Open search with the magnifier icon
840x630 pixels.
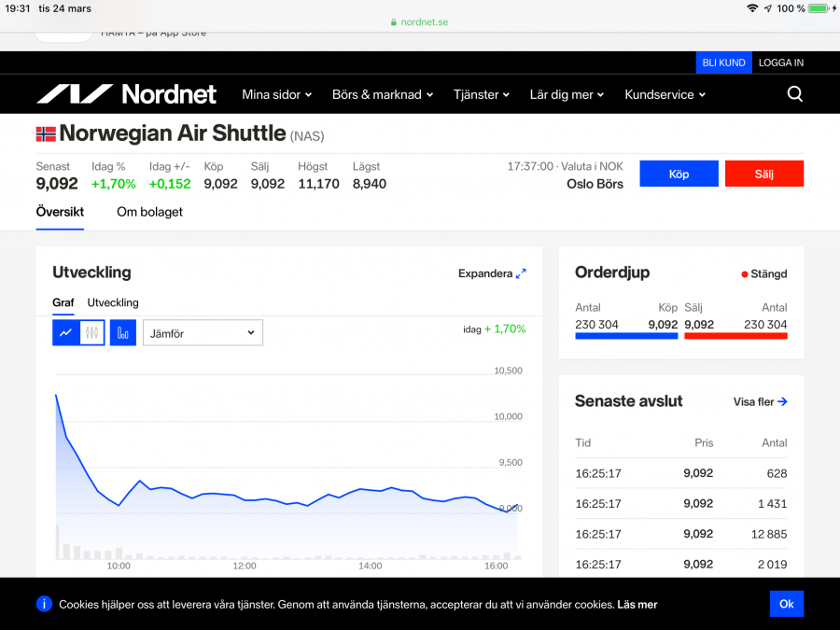tap(794, 94)
